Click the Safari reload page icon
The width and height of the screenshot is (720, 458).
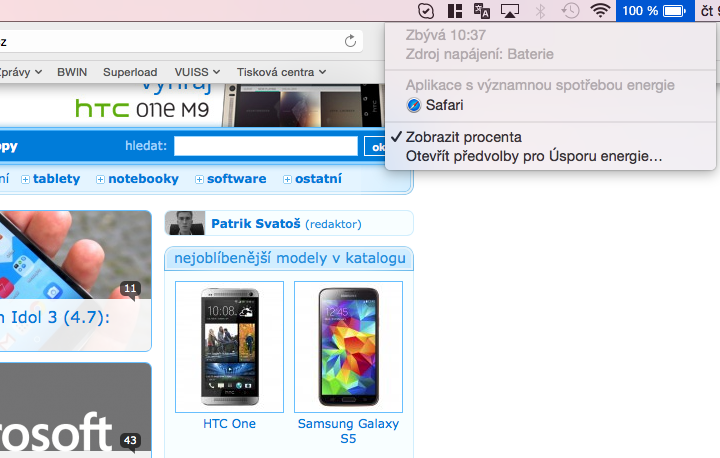pos(350,41)
